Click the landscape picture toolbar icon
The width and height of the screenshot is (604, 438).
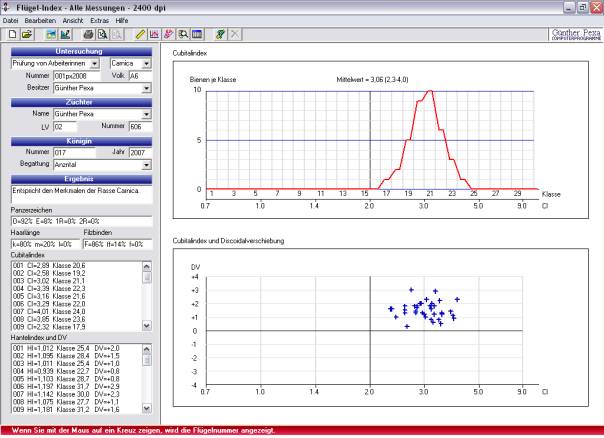pyautogui.click(x=50, y=34)
